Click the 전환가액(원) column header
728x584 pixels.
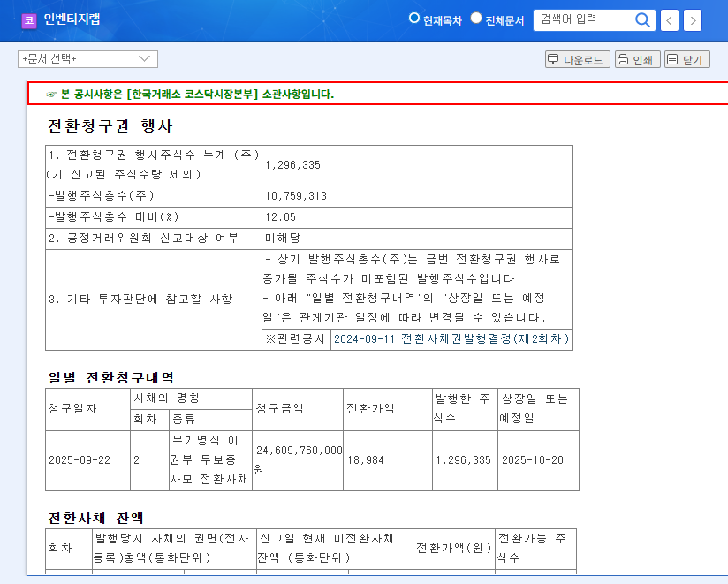point(453,549)
